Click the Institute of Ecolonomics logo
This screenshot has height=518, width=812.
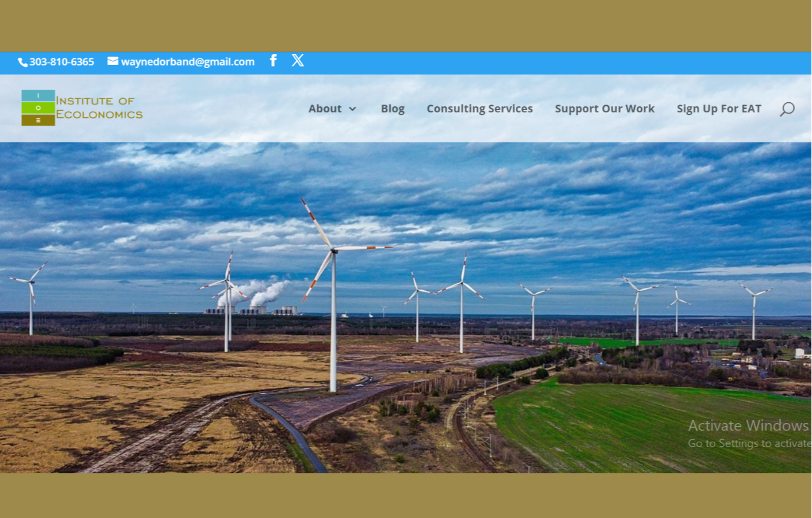[82, 108]
